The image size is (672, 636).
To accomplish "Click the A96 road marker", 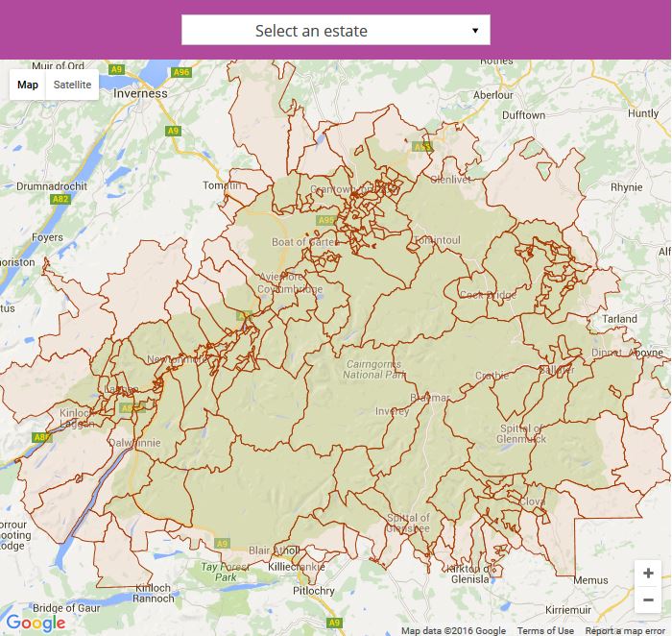I will click(180, 72).
